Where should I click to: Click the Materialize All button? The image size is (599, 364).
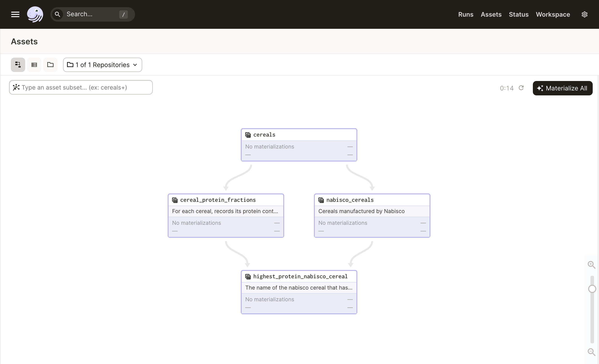click(x=562, y=88)
